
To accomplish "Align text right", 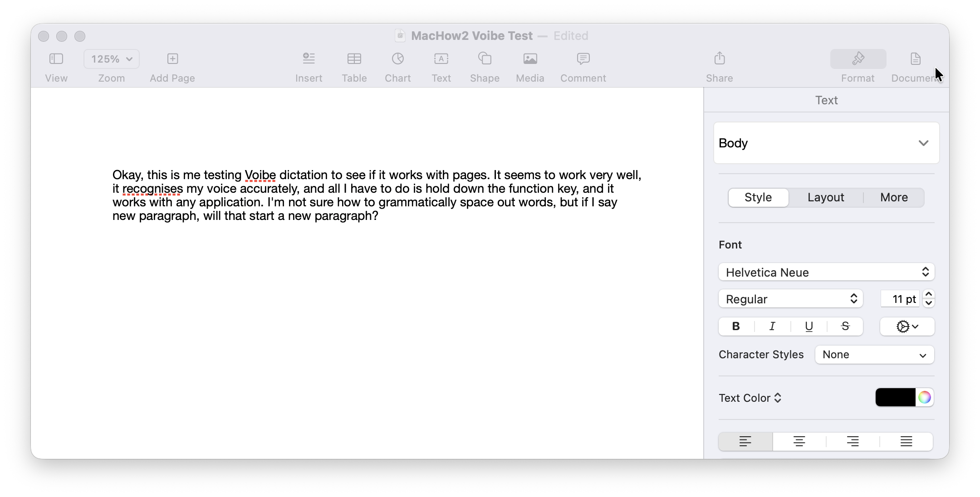I will pyautogui.click(x=853, y=441).
